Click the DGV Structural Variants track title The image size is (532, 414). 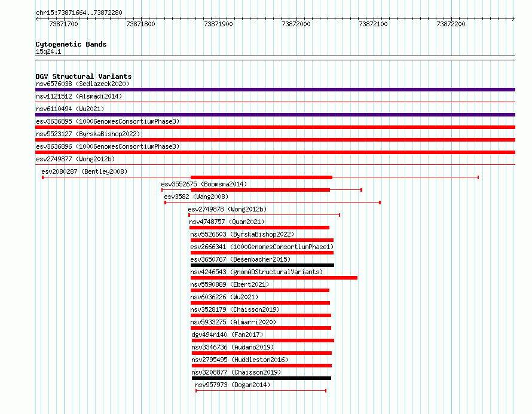(84, 76)
